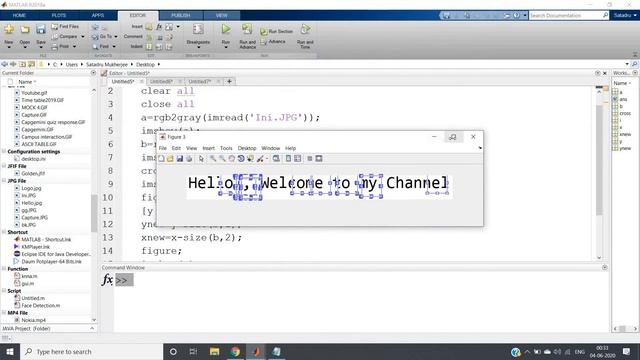Click Insert Legend icon in Figure 3
The image size is (640, 360).
pyautogui.click(x=298, y=158)
